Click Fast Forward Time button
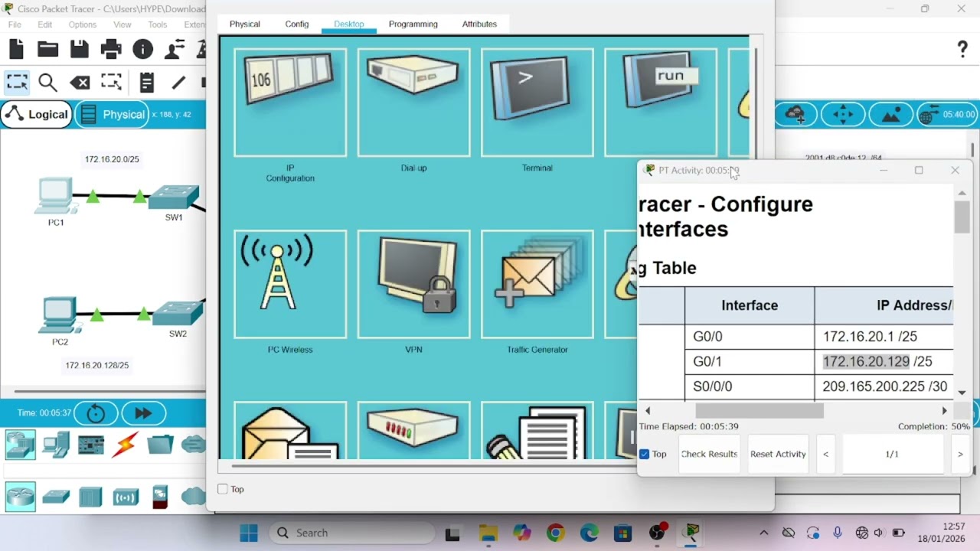This screenshot has height=551, width=980. point(143,413)
